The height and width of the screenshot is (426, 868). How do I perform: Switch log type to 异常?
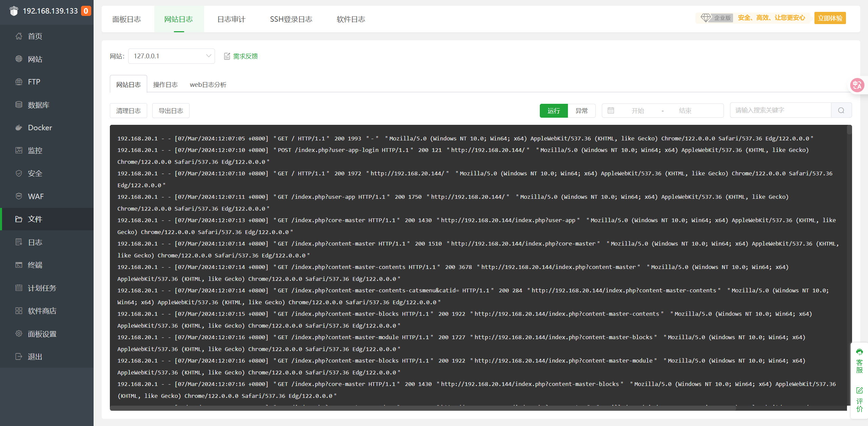point(581,111)
